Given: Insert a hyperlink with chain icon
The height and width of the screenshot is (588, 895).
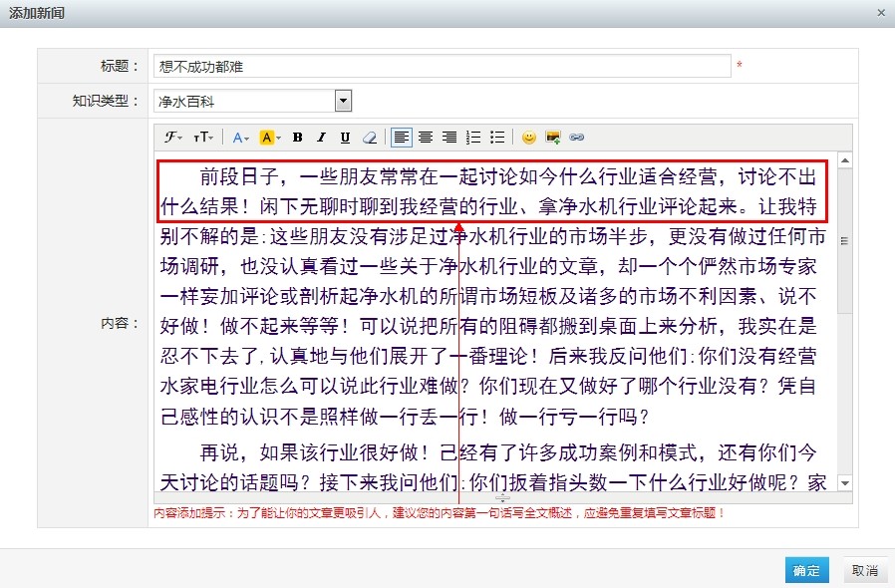Looking at the screenshot, I should 576,138.
